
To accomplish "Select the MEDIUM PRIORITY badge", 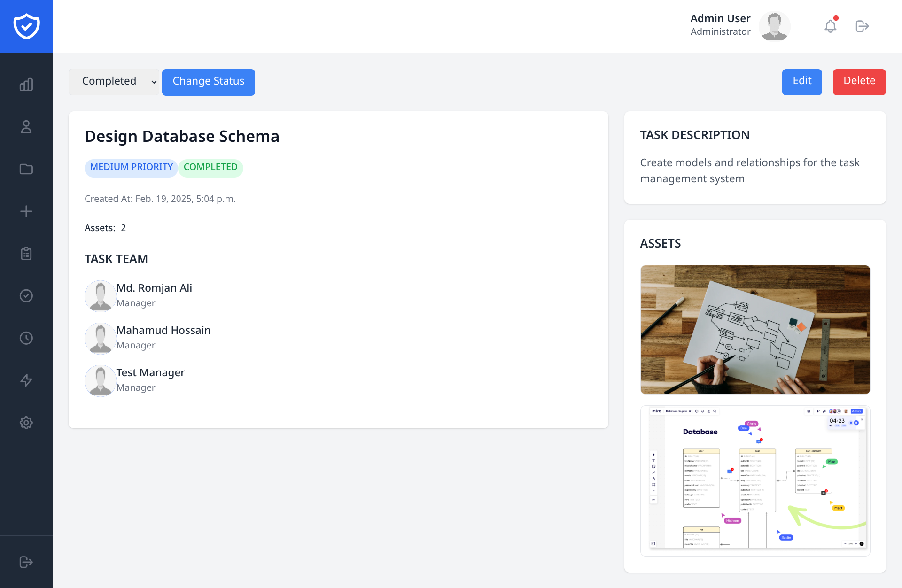I will [x=131, y=168].
